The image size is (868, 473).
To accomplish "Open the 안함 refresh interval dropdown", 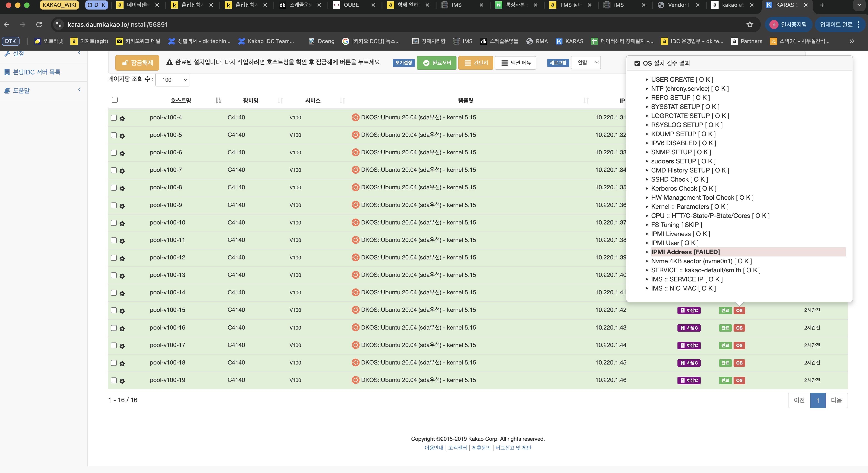I will coord(586,63).
